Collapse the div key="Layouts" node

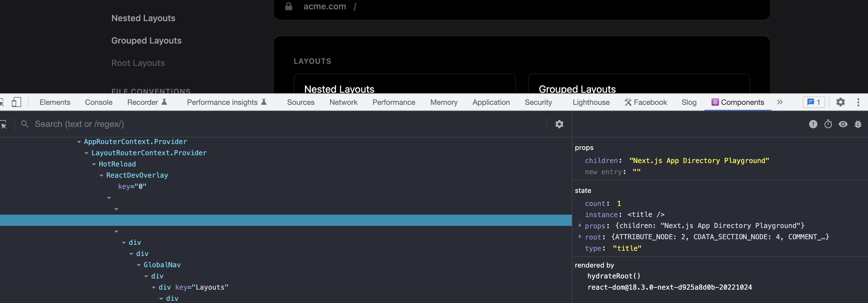[153, 287]
